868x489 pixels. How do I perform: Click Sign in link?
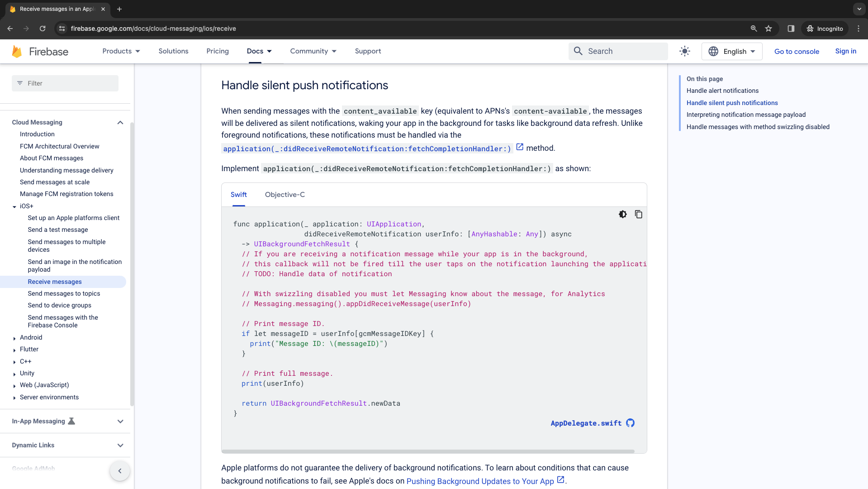[845, 51]
